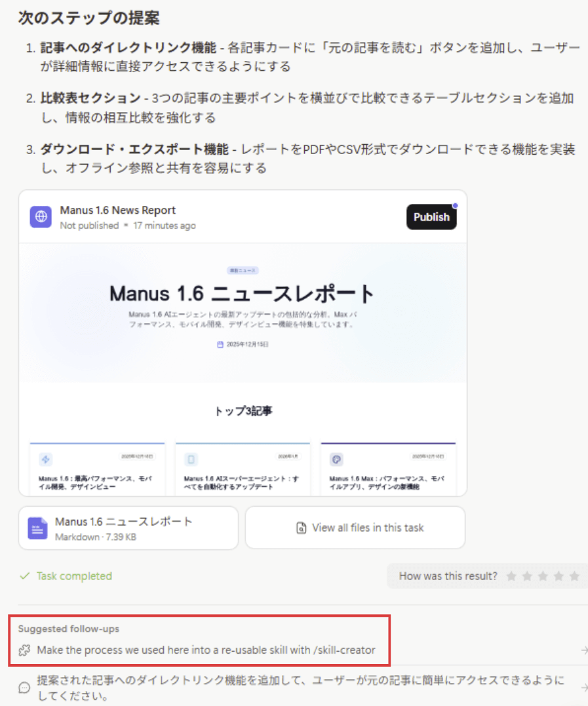Rate the result with the fifth star
The image size is (588, 706).
(x=574, y=576)
